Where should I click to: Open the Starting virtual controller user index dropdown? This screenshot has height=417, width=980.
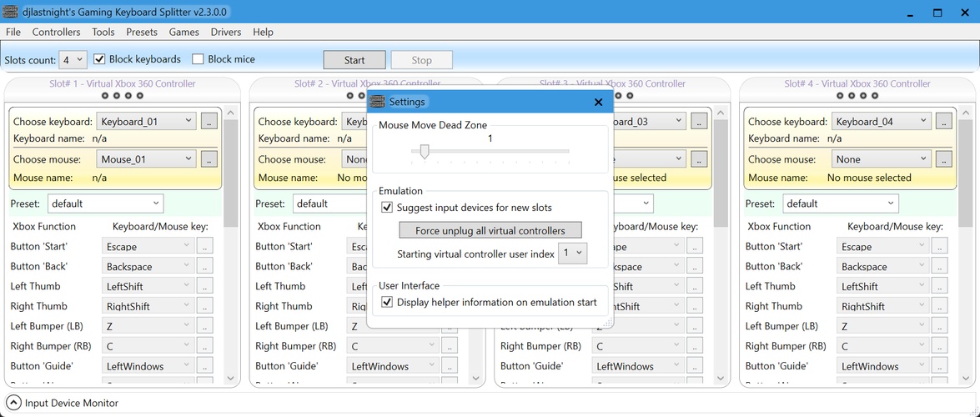click(x=572, y=254)
